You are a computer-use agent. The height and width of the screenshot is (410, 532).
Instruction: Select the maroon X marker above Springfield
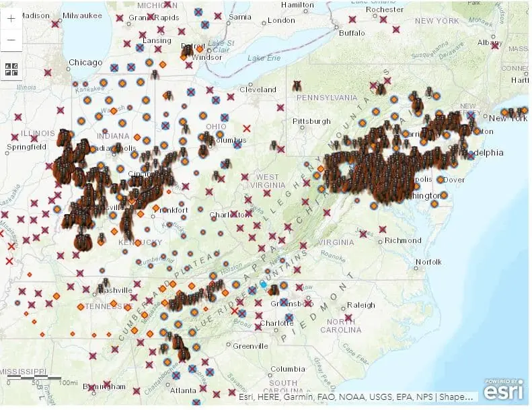click(x=15, y=137)
